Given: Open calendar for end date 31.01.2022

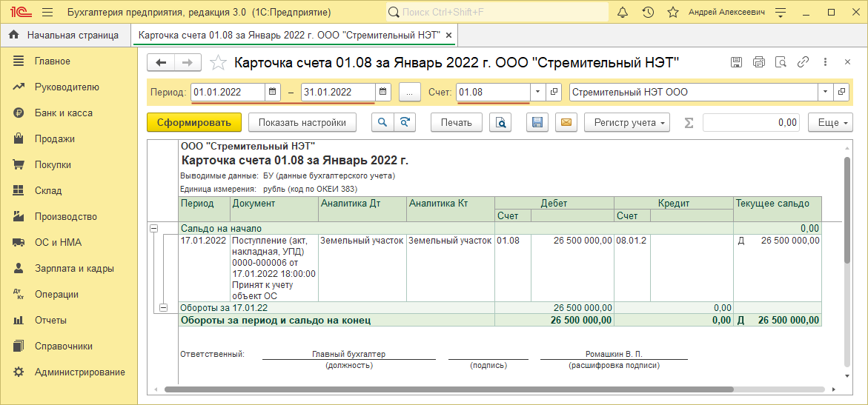Looking at the screenshot, I should [x=383, y=93].
